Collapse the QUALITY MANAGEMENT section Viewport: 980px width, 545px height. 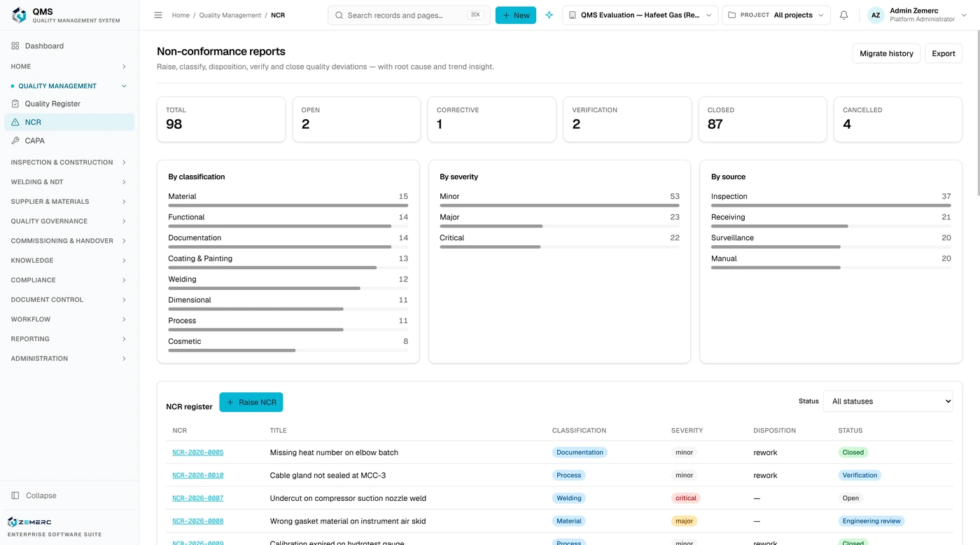click(x=69, y=86)
